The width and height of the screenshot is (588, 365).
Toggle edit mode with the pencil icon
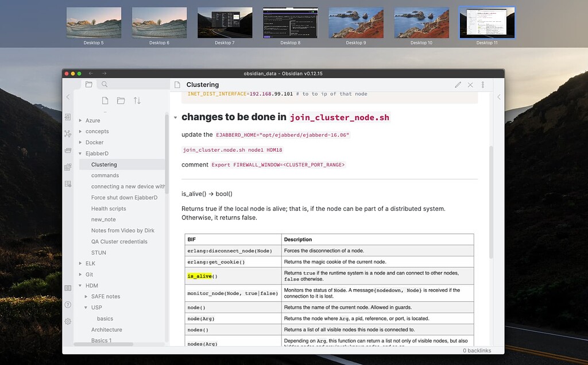click(458, 84)
